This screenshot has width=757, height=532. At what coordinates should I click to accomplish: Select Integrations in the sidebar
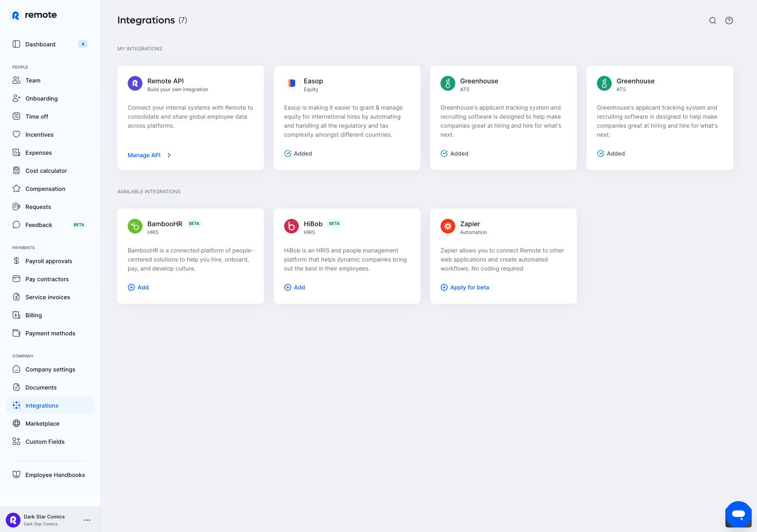click(x=50, y=405)
